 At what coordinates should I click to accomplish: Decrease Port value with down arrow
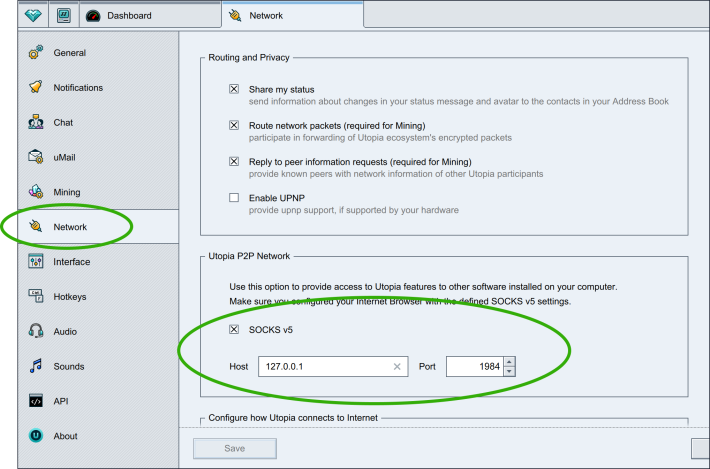click(x=509, y=372)
